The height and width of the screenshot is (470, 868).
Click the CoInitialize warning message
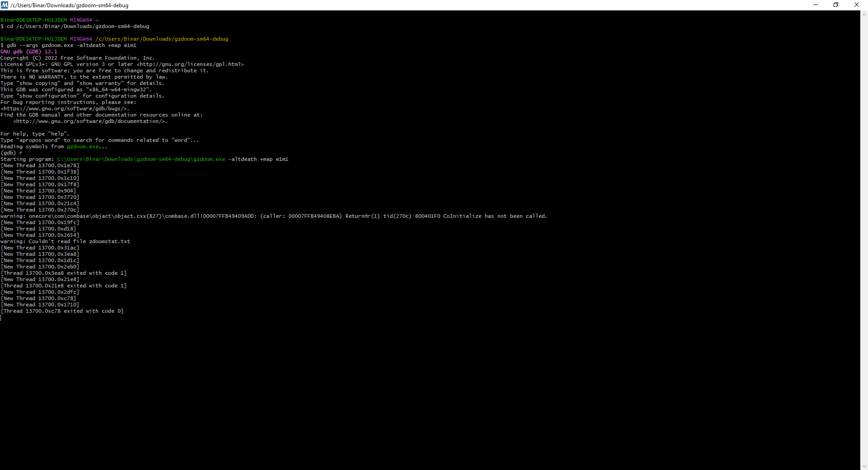pyautogui.click(x=271, y=216)
